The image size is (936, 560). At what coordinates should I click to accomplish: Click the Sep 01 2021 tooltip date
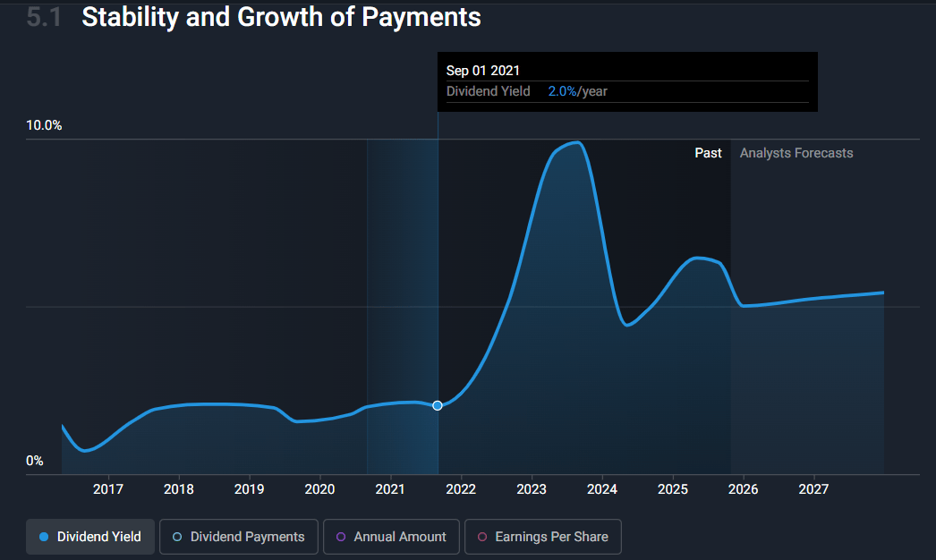pos(483,71)
